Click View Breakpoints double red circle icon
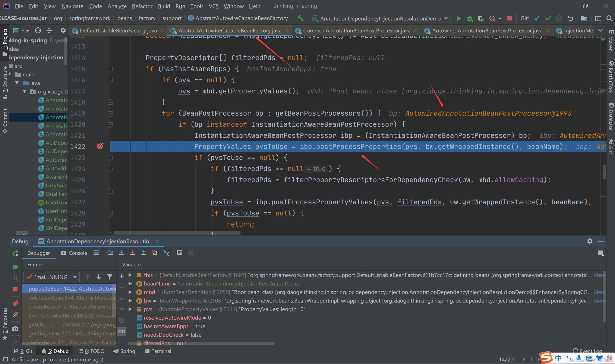Viewport: 615px width, 364px height. [15, 303]
